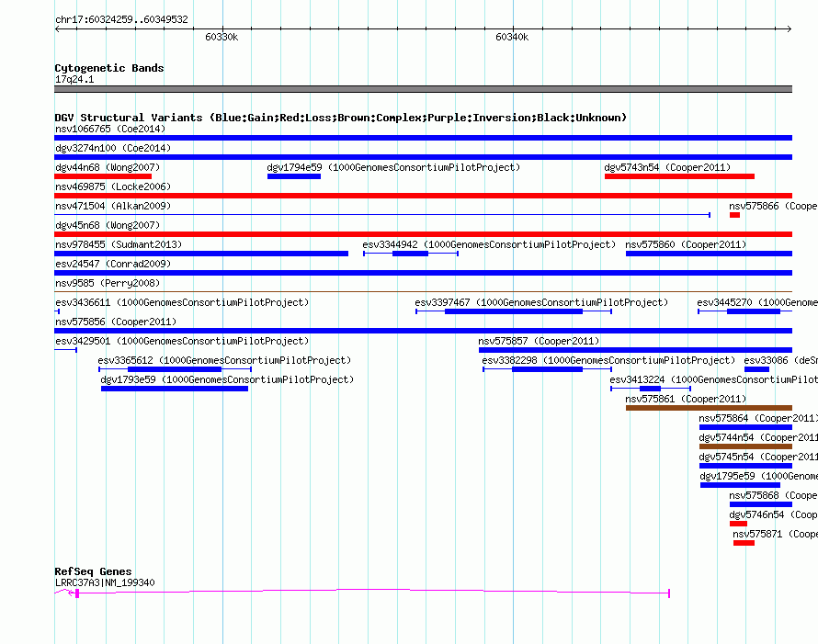The image size is (818, 644).
Task: Click the dgv5743n54 (Cooper2011) loss bar
Action: pos(679,176)
